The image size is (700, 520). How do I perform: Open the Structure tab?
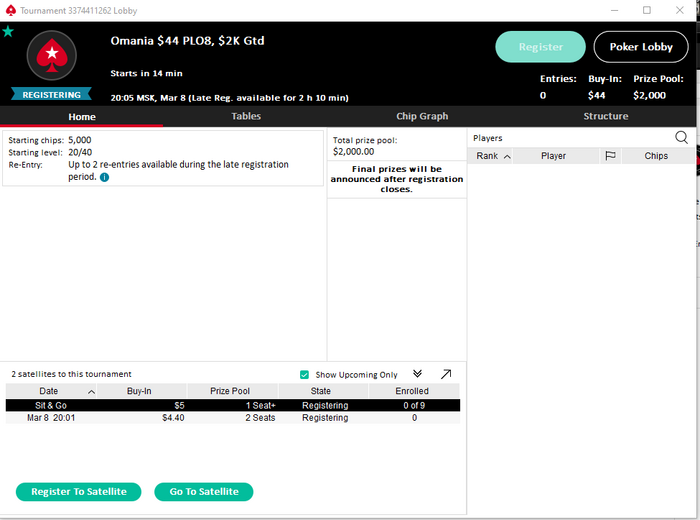(605, 116)
